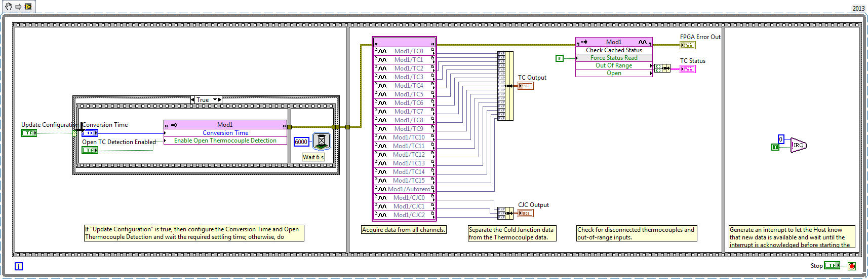The height and width of the screenshot is (279, 868).
Task: Click the loop iteration terminal i
Action: coord(19,266)
